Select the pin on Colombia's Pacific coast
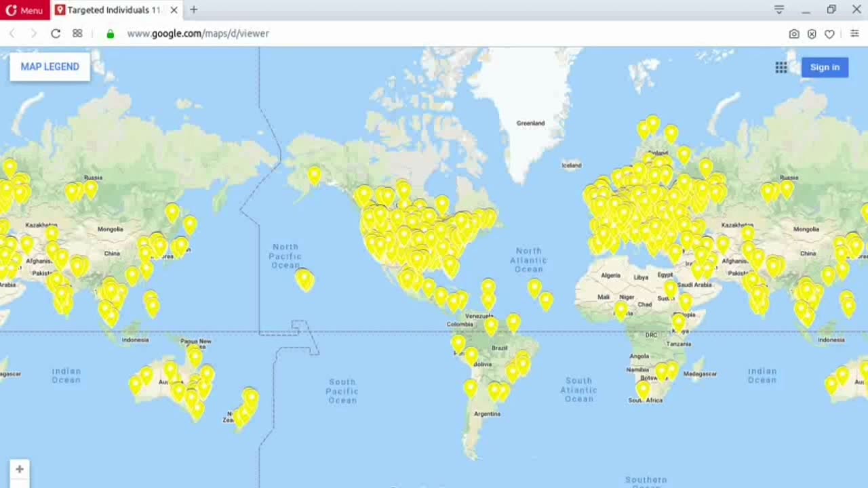This screenshot has height=488, width=868. 459,344
